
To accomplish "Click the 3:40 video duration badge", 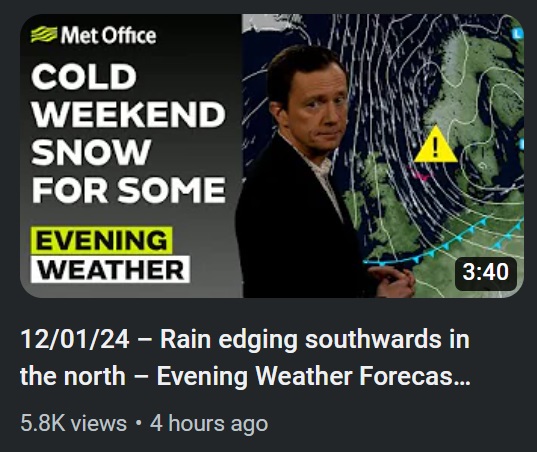I will [x=485, y=272].
